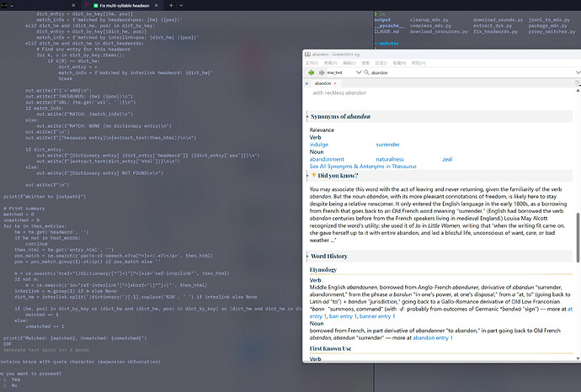Image resolution: width=581 pixels, height=392 pixels.
Task: Open the 'banner entry 1' etymology link
Action: pos(377,316)
